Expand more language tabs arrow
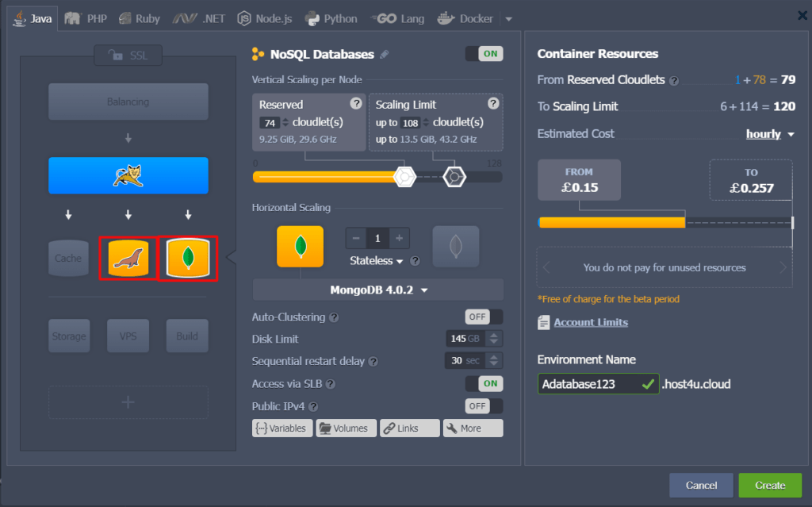Viewport: 812px width, 507px height. pyautogui.click(x=508, y=19)
